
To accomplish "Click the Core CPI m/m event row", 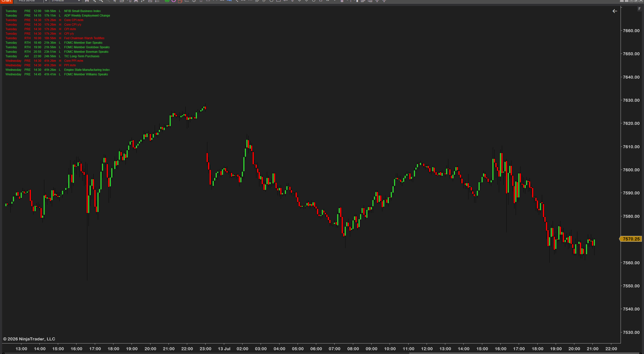I will tap(44, 20).
